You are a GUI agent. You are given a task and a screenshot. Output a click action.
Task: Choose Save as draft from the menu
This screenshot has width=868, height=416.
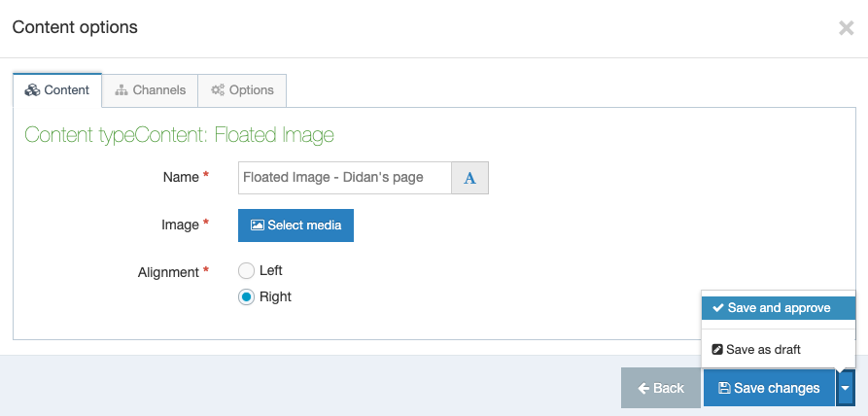tap(779, 350)
